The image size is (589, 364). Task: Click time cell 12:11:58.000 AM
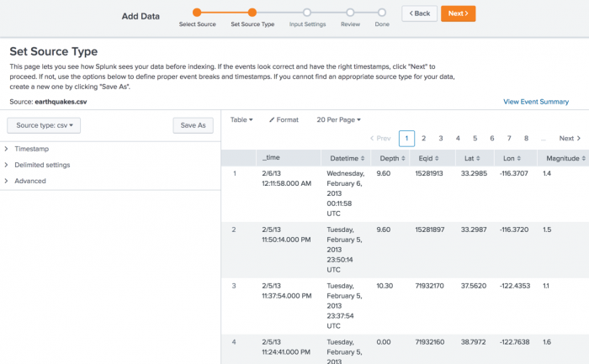(287, 183)
